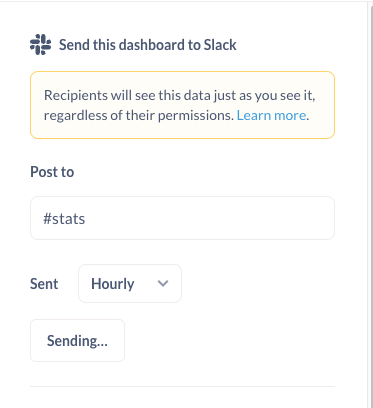Viewport: 373px width, 408px height.
Task: Click the yellow permissions notice box
Action: pos(182,105)
